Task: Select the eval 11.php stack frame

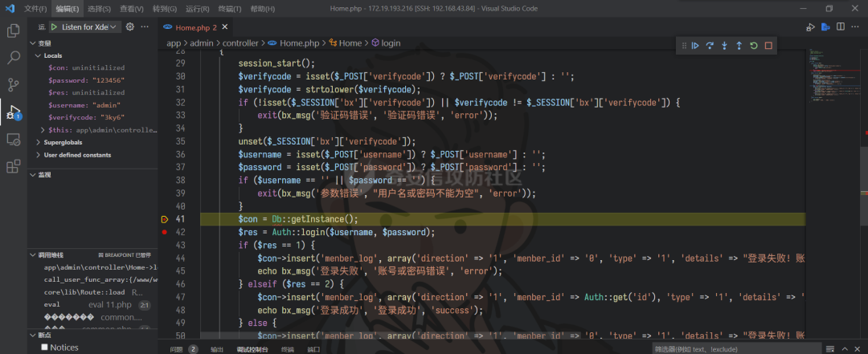Action: (94, 305)
